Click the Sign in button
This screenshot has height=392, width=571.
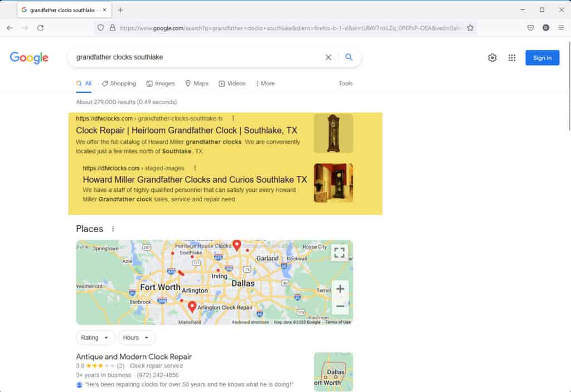[x=542, y=58]
